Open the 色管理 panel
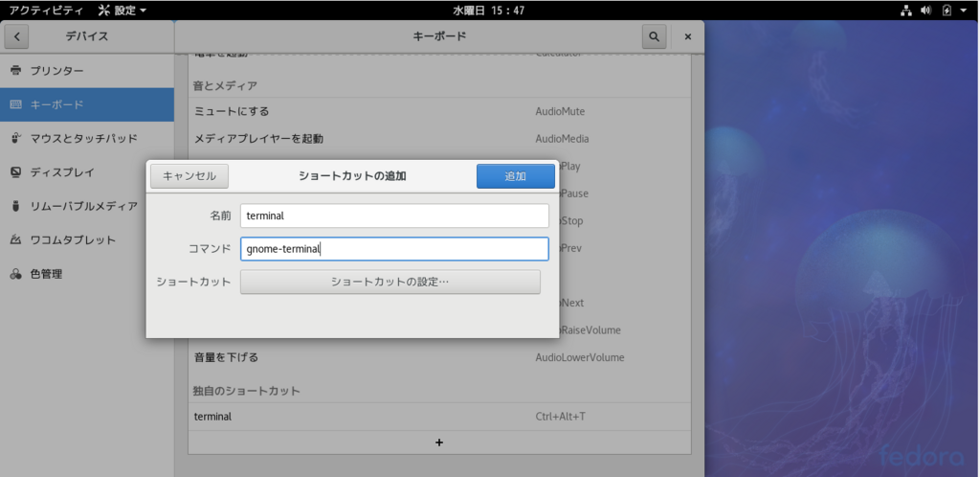 pos(87,274)
